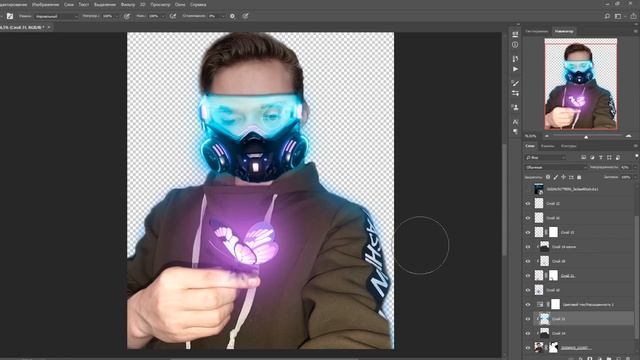
Task: Open the Изображение menu
Action: (x=46, y=4)
